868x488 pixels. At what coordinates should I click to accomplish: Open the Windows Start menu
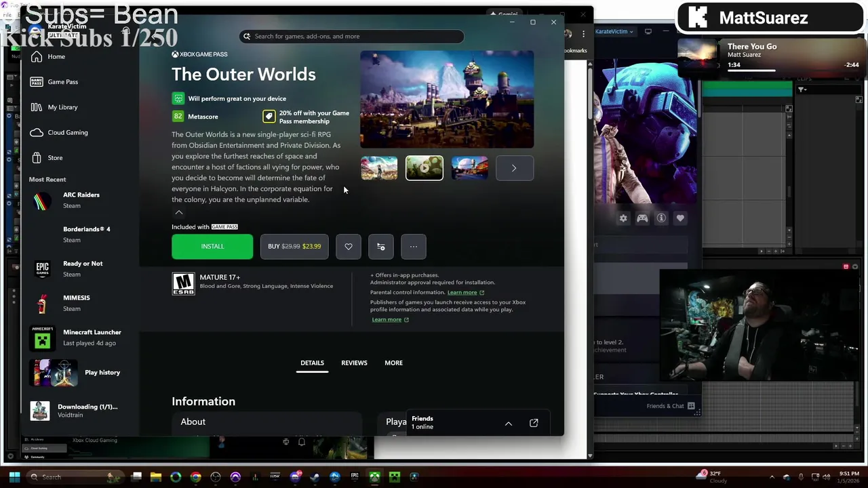coord(14,476)
